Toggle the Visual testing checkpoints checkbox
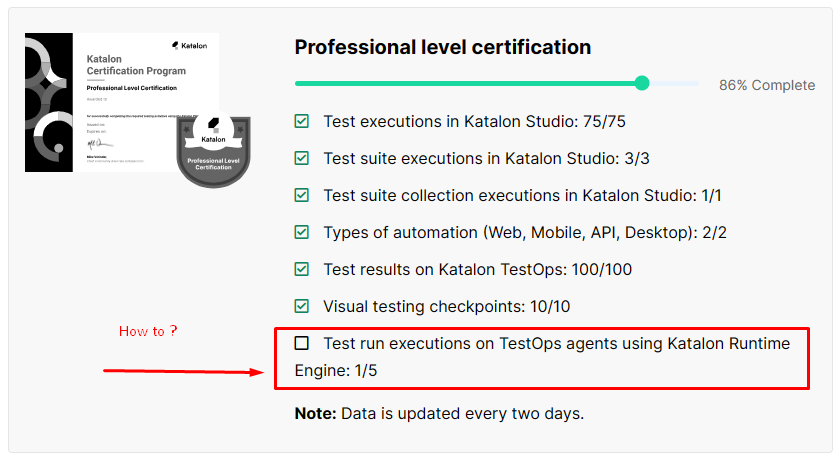This screenshot has height=462, width=840. [x=301, y=306]
